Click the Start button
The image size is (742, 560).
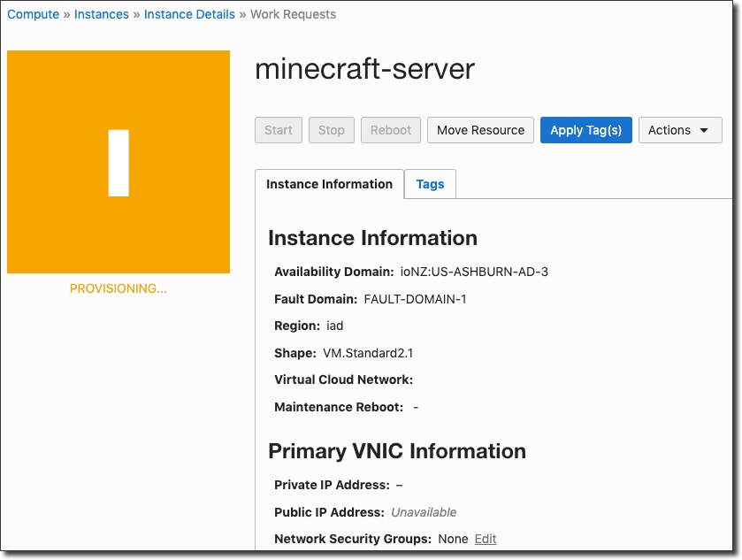coord(278,130)
